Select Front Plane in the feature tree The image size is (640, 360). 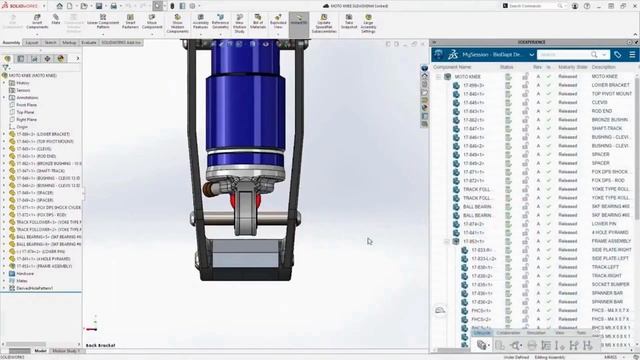pos(27,105)
